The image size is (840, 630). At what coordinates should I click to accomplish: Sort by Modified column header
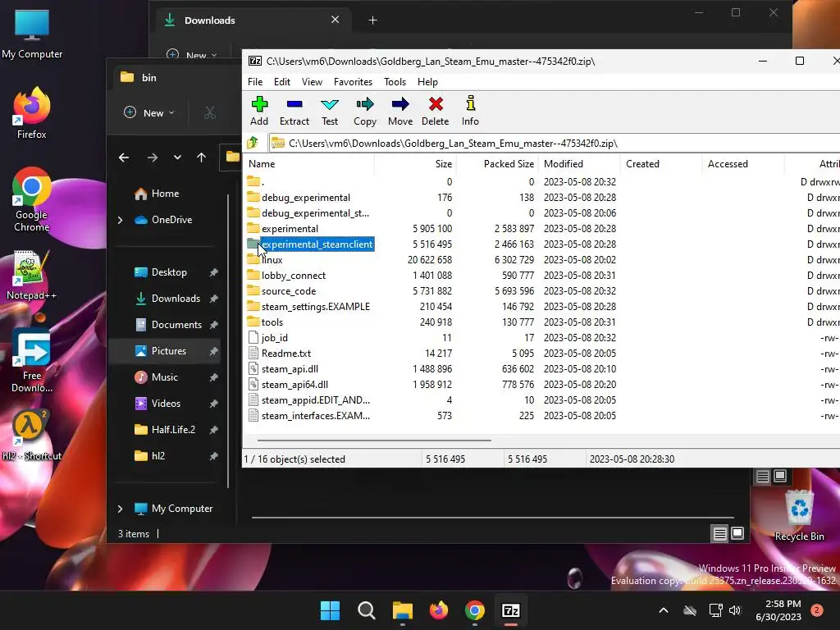click(x=578, y=164)
